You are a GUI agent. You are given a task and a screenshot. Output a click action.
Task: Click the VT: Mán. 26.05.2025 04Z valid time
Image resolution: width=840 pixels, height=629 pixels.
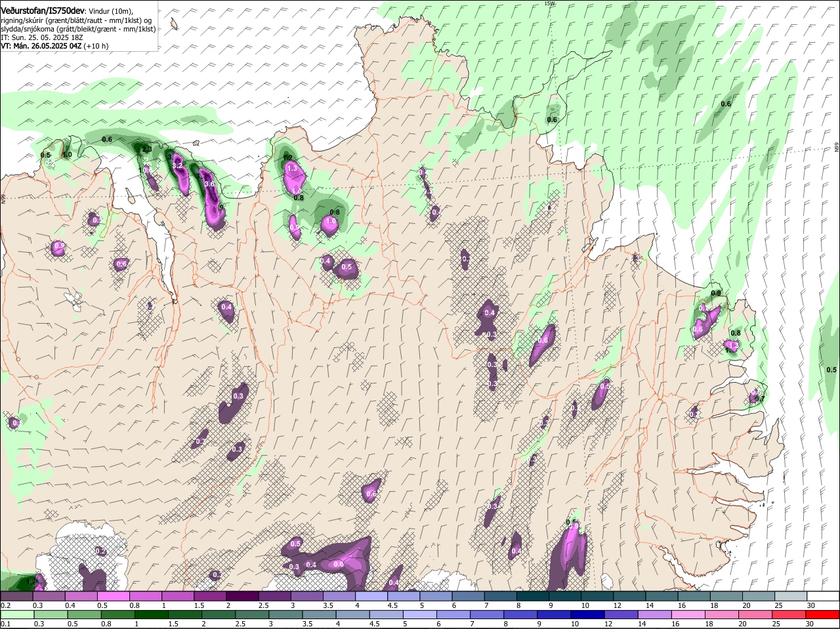(41, 46)
